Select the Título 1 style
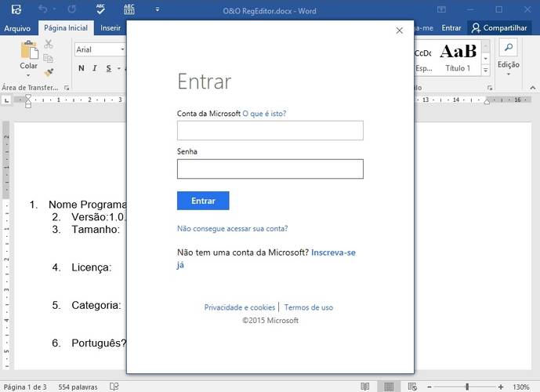This screenshot has height=392, width=540. pos(458,57)
